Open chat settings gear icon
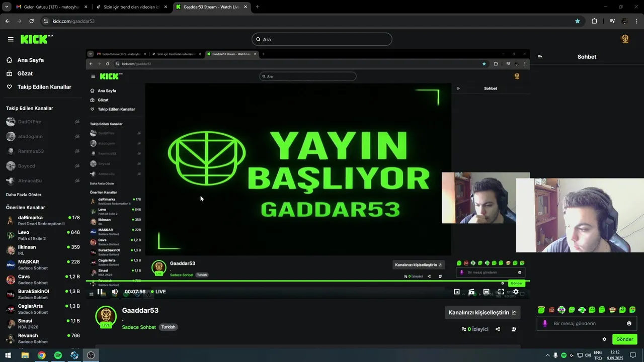 (x=604, y=339)
